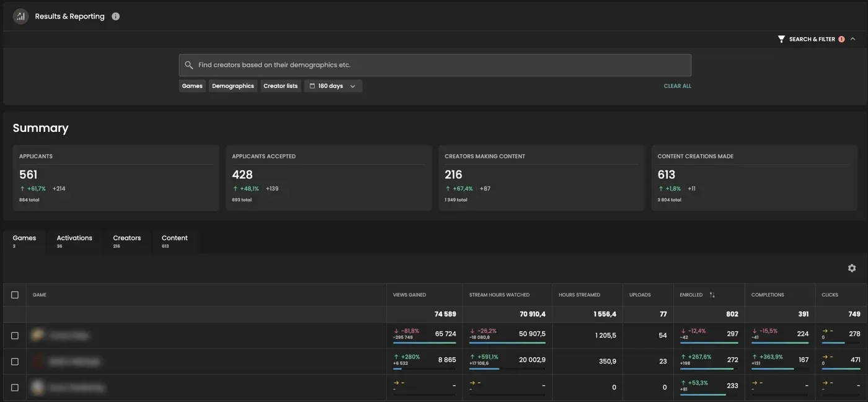Click the calendar icon in date filter
This screenshot has height=402, width=868.
312,86
